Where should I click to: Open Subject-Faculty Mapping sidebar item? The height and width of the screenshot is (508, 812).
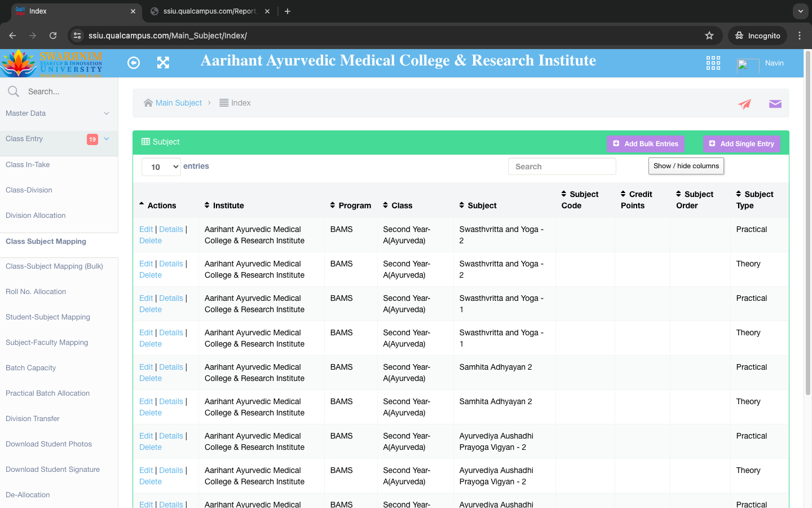coord(47,343)
